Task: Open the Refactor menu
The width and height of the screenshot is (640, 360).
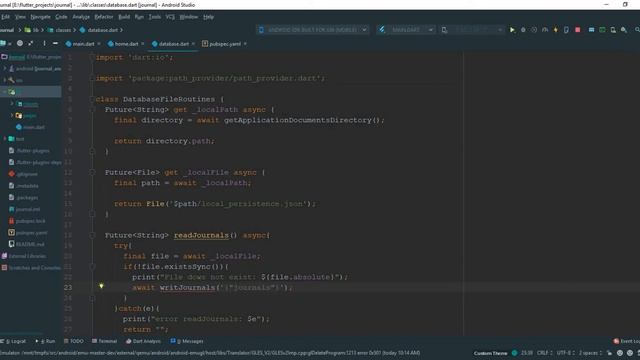Action: tap(104, 17)
